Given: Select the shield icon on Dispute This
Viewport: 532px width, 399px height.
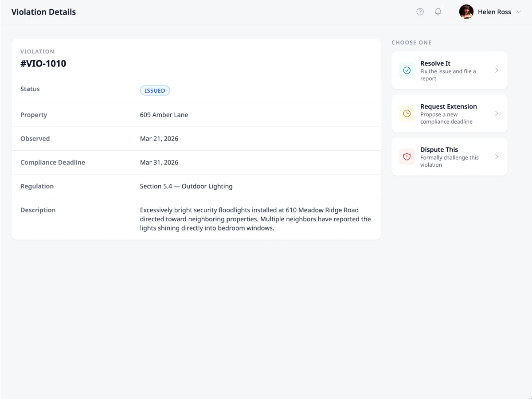Looking at the screenshot, I should pos(407,156).
